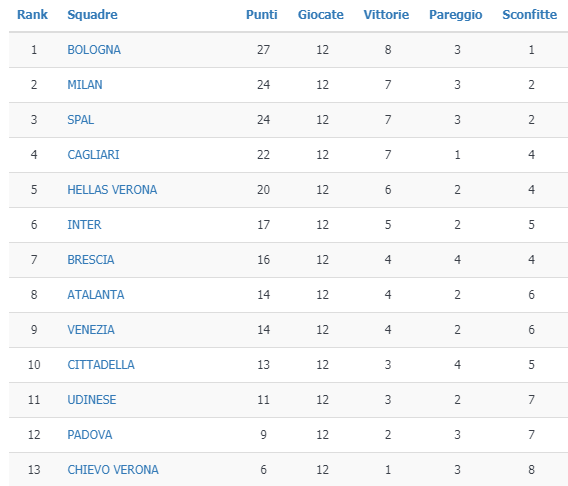Click the HELLAS VERONA team link
Image resolution: width=568 pixels, height=486 pixels.
coord(112,190)
